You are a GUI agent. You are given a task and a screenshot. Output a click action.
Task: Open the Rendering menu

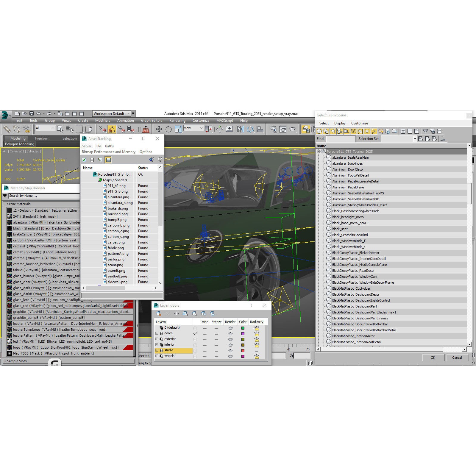point(177,121)
